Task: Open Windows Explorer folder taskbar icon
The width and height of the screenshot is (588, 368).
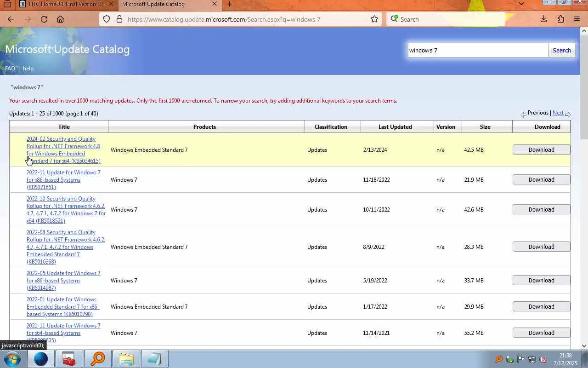Action: point(126,359)
